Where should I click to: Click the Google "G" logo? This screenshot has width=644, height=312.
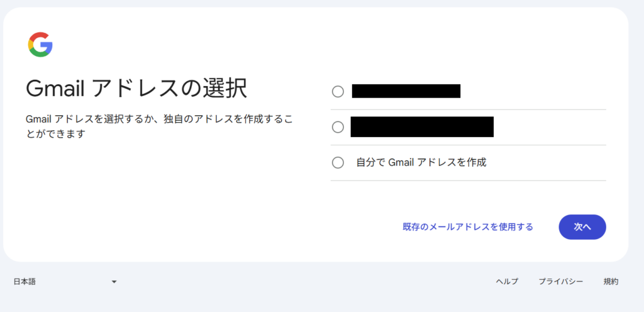[40, 44]
